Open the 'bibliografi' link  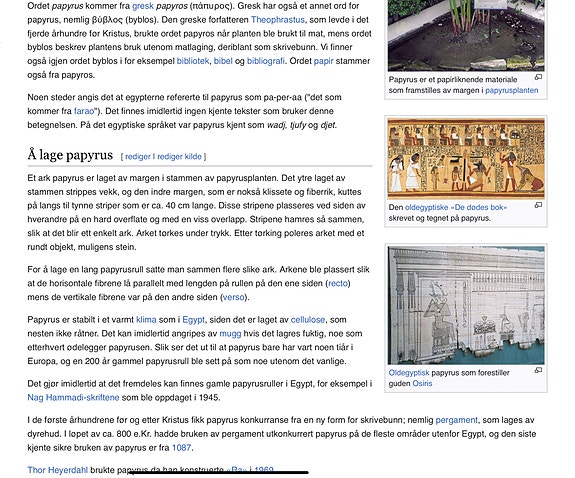point(265,61)
